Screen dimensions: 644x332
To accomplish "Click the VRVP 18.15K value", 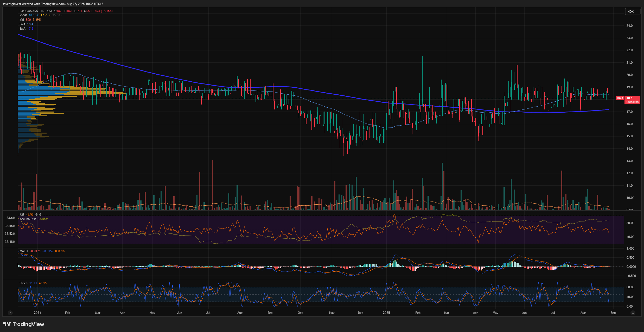I will point(34,15).
